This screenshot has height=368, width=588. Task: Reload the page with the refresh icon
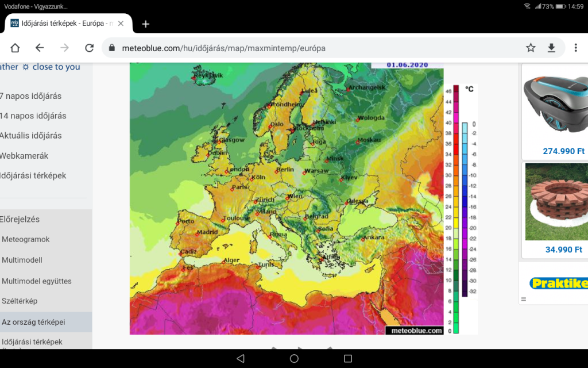coord(89,48)
